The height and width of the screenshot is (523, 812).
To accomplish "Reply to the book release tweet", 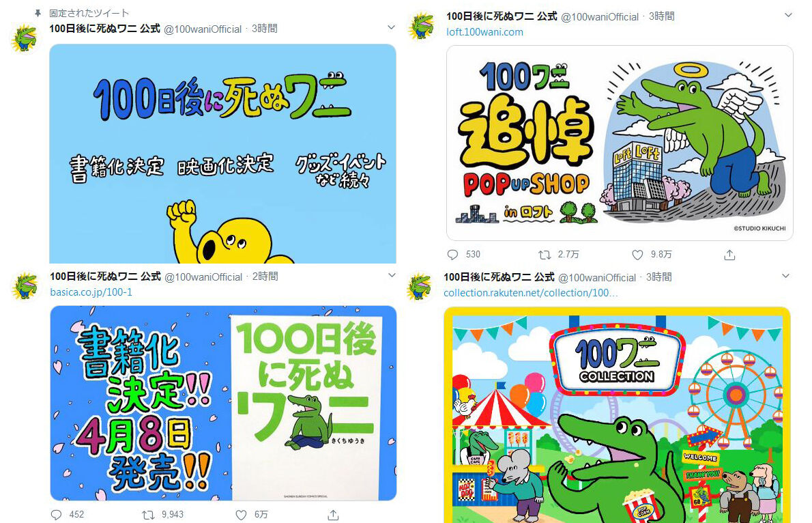I will pos(57,515).
